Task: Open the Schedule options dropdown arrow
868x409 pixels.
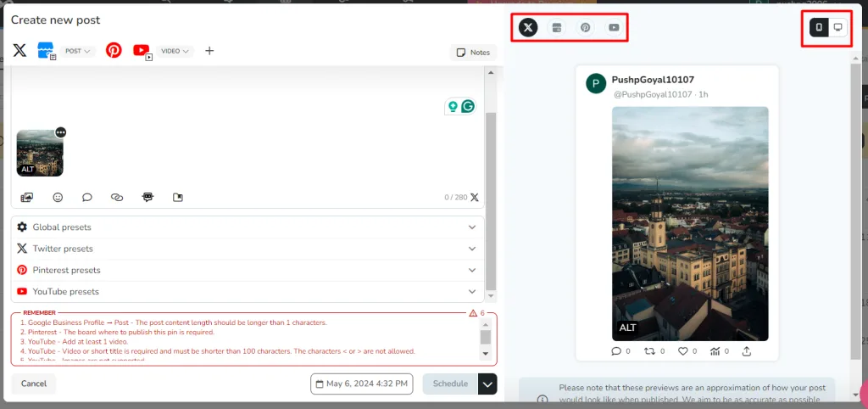Action: point(487,384)
